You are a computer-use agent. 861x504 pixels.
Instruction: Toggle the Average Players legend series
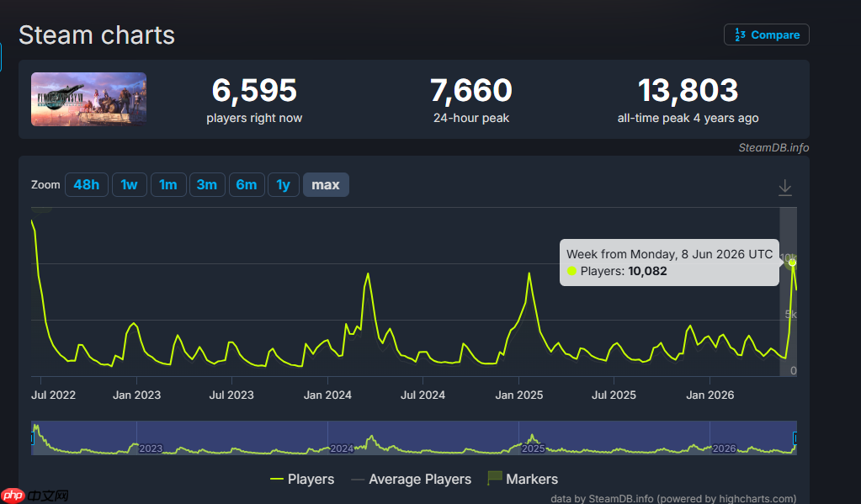click(x=412, y=479)
